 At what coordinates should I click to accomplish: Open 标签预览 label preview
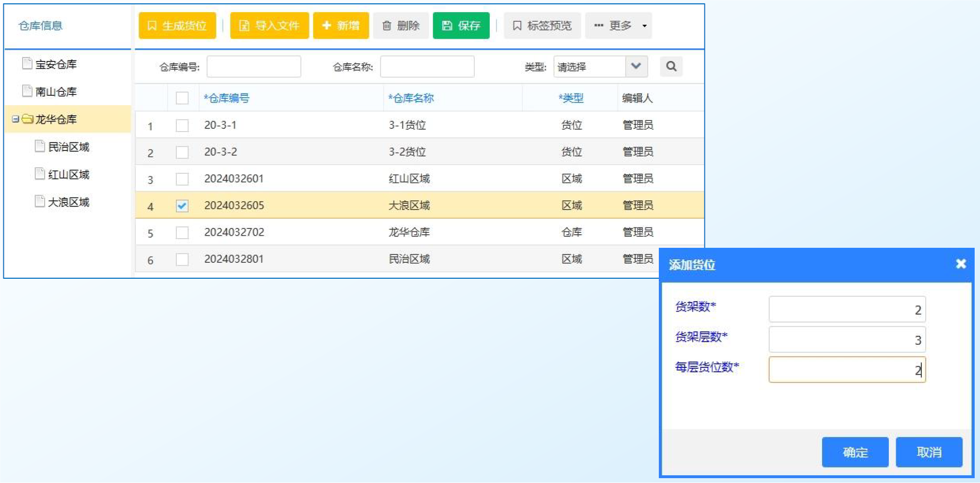[x=542, y=26]
